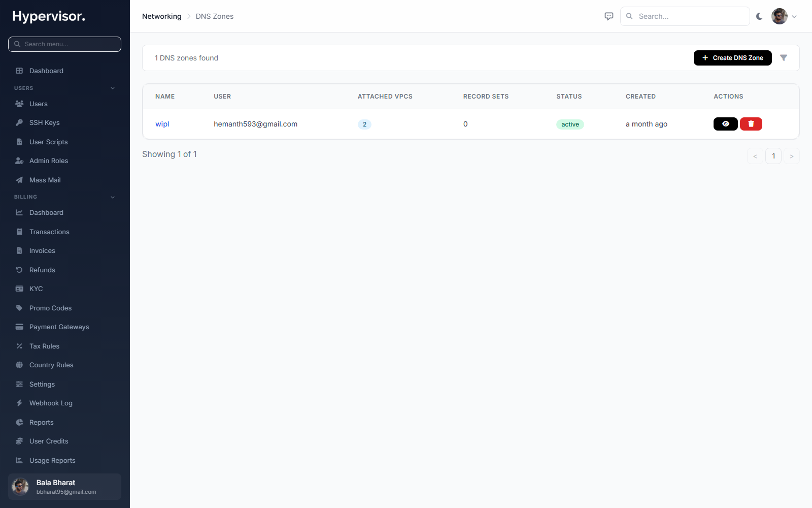Open User Scripts in the sidebar
This screenshot has width=812, height=508.
click(x=64, y=142)
